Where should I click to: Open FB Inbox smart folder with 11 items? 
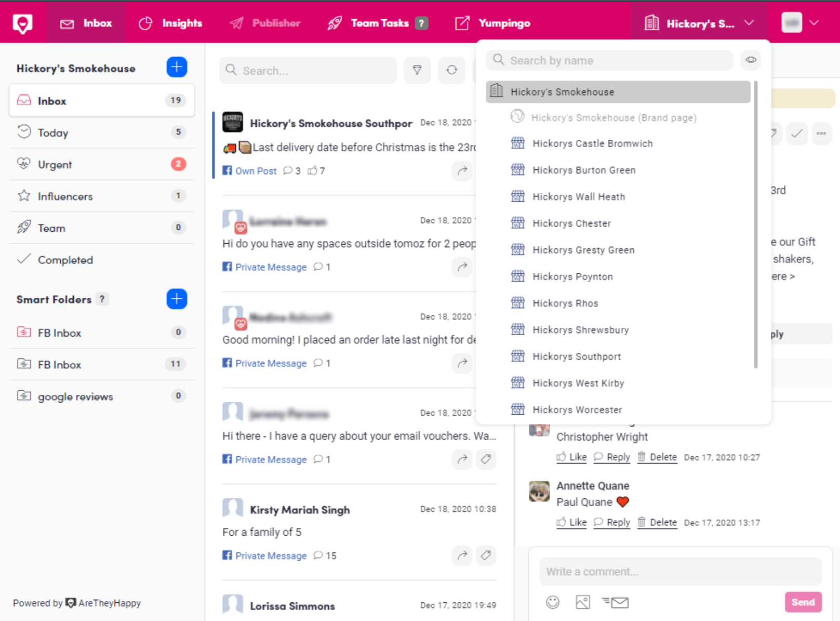point(102,364)
